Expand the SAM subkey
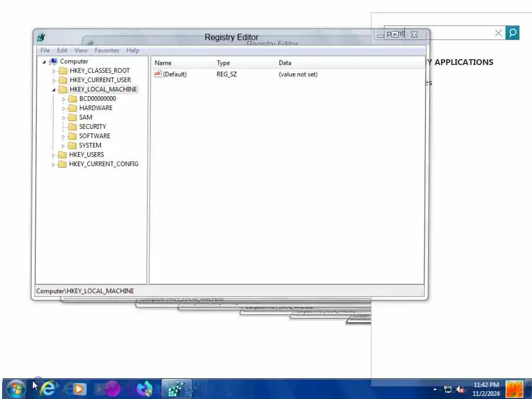The height and width of the screenshot is (399, 532). coord(63,118)
